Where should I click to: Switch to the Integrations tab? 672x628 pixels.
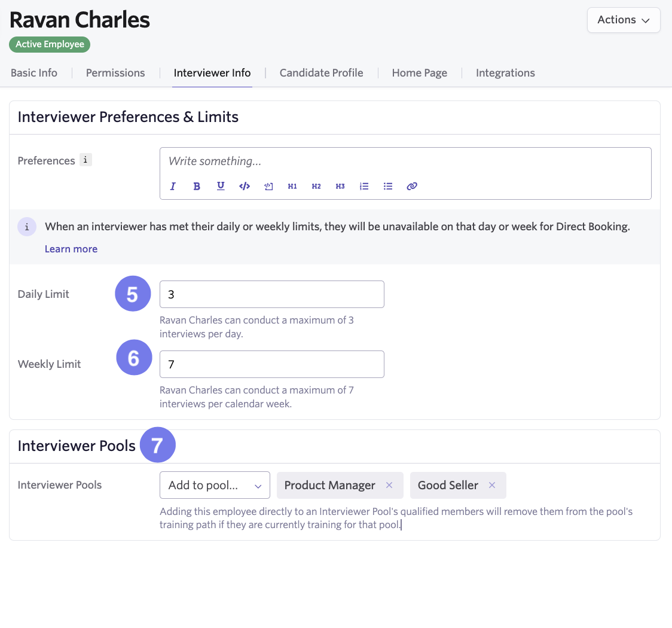(505, 73)
